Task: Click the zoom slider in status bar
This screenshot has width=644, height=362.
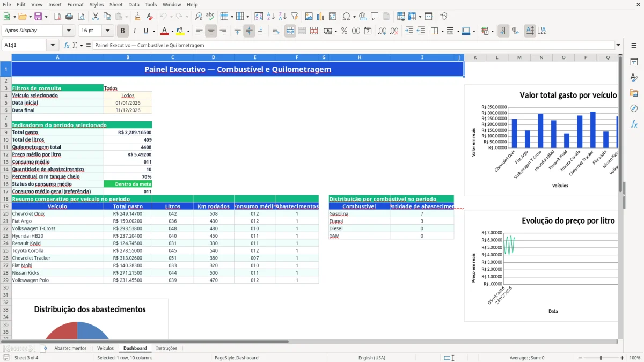Action: coord(601,358)
